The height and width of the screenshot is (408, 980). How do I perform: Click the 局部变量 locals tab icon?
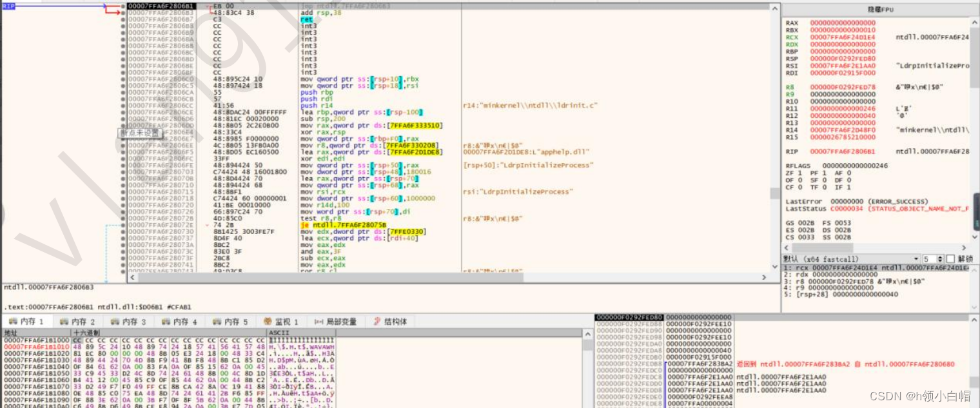pos(318,322)
